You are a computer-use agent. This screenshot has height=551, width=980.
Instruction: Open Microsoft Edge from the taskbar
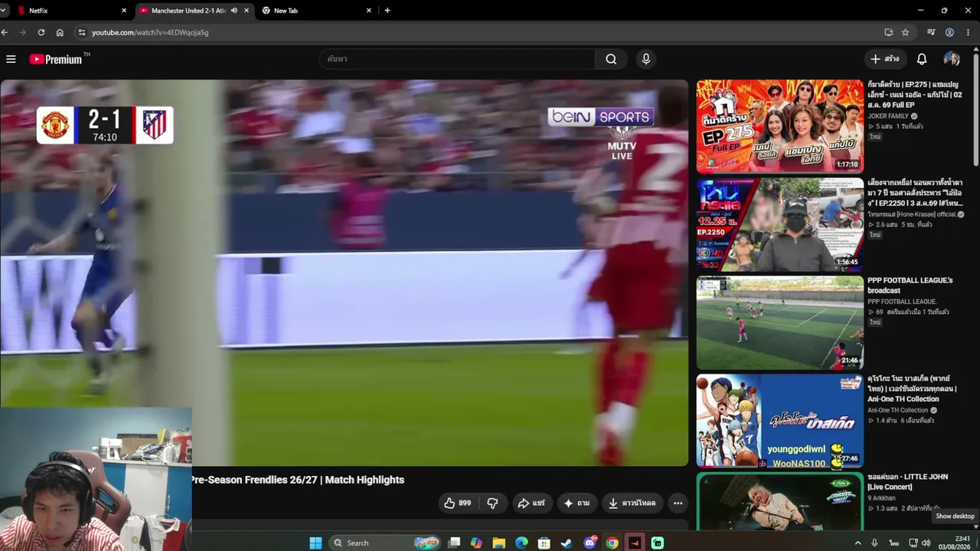pos(521,543)
